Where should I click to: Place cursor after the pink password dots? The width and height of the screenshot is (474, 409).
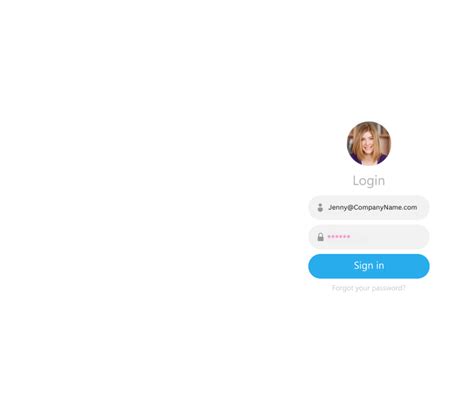coord(351,237)
